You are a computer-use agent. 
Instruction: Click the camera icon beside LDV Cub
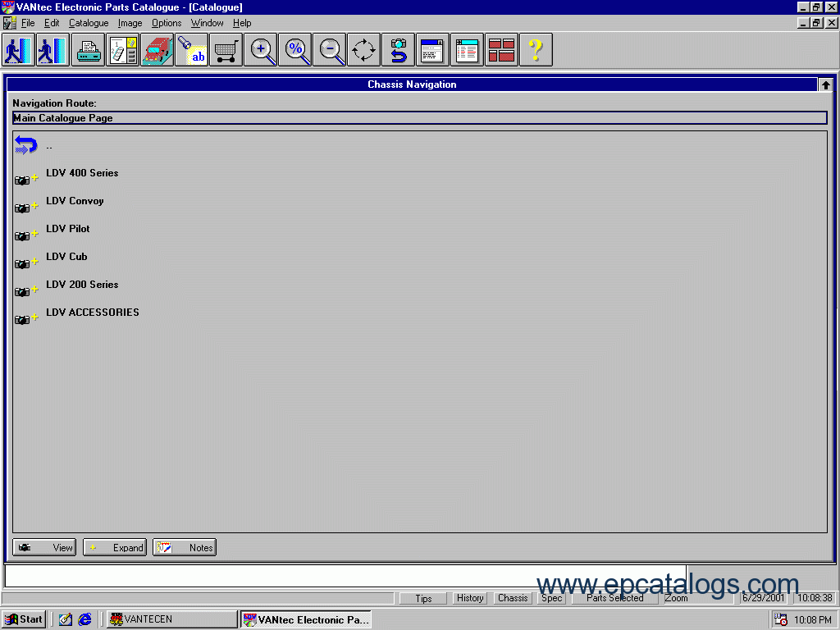click(x=22, y=264)
